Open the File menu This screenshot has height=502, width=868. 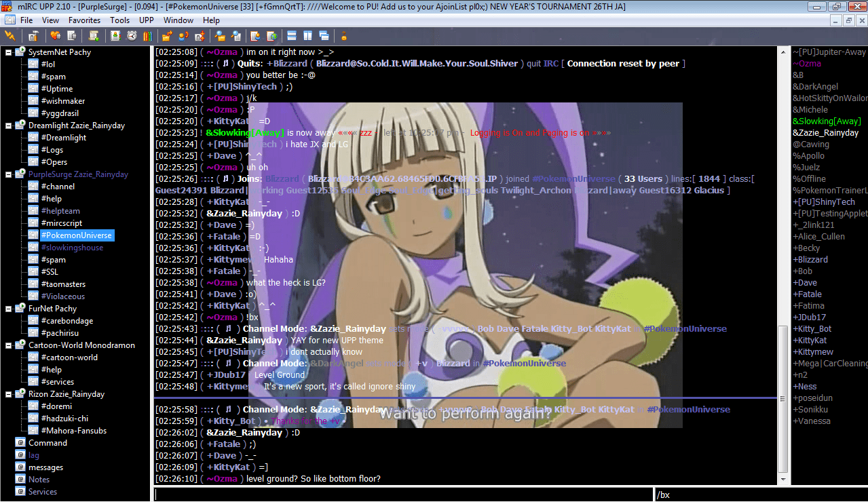tap(26, 20)
